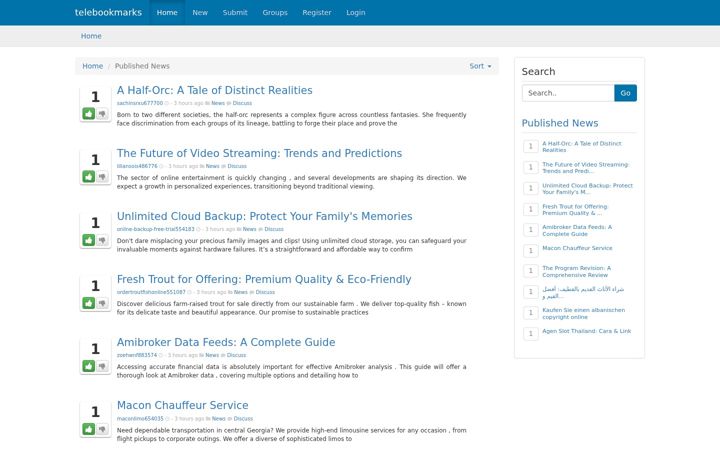Image resolution: width=720 pixels, height=450 pixels.
Task: Focus the Search input field
Action: [568, 93]
